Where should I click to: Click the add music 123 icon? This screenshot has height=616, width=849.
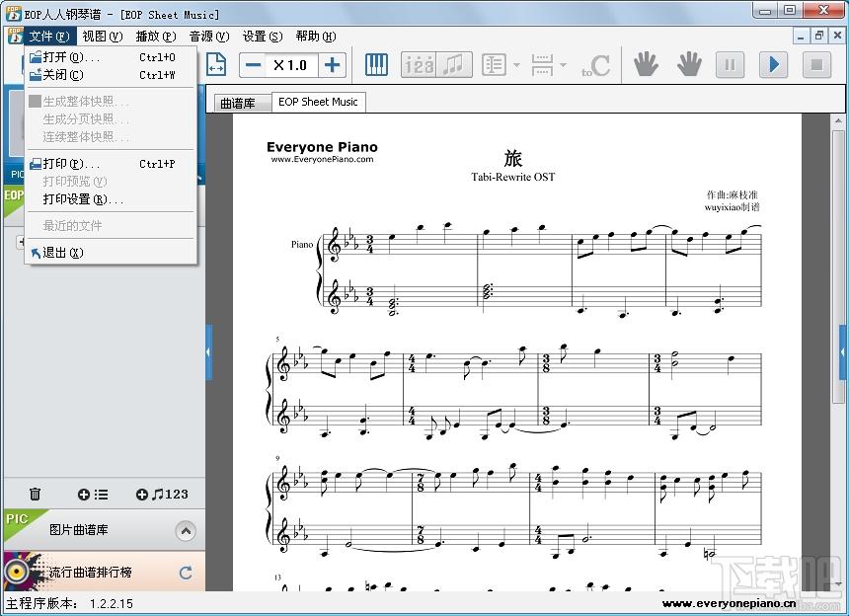click(x=162, y=495)
